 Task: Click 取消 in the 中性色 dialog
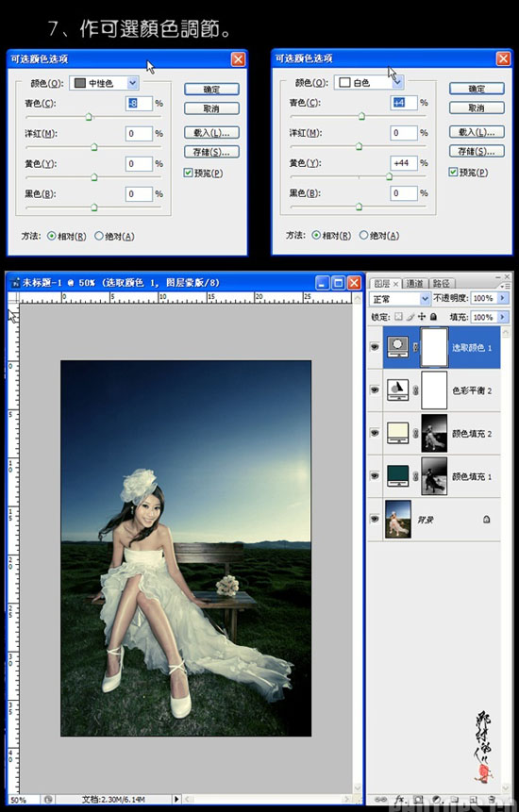[x=212, y=108]
